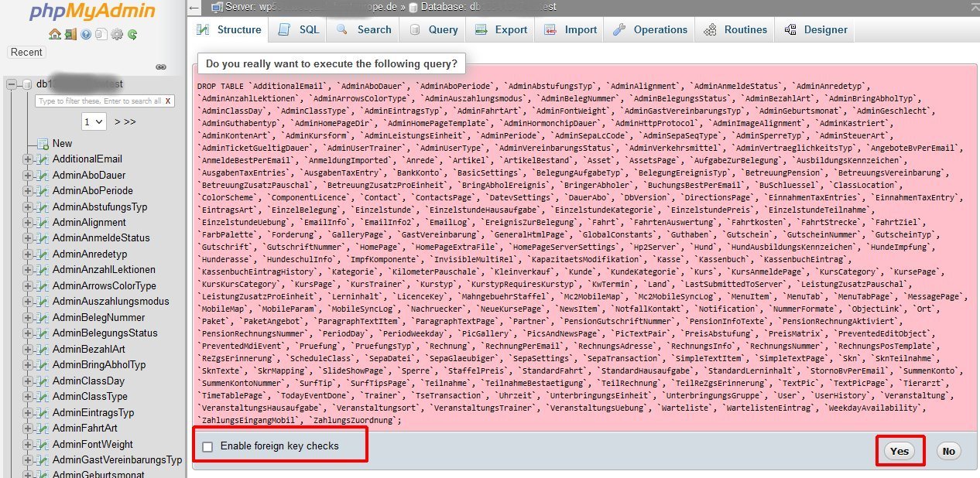Collapse the database tree node
This screenshot has height=478, width=980.
pyautogui.click(x=12, y=84)
